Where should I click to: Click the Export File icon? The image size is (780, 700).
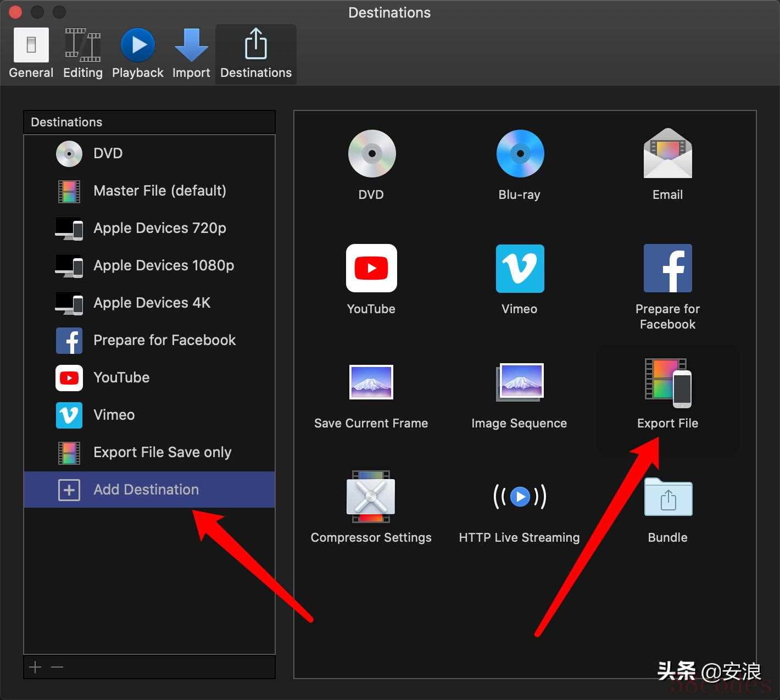tap(668, 383)
